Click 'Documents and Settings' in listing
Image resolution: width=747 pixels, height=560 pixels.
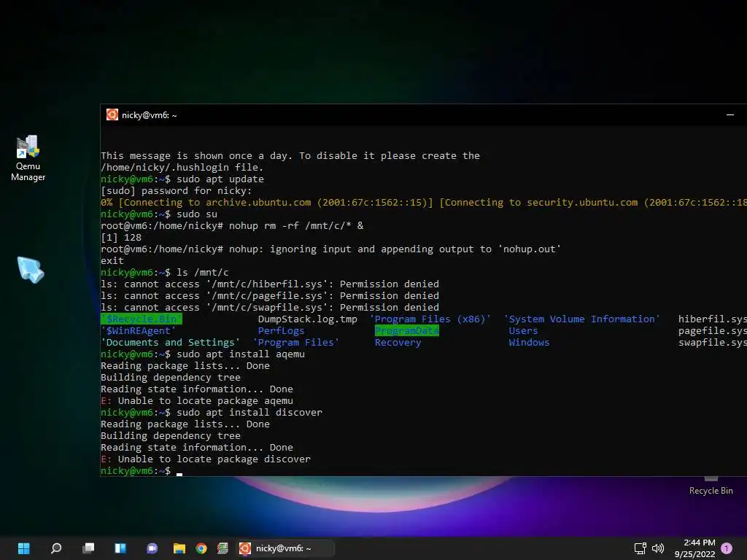pos(171,343)
